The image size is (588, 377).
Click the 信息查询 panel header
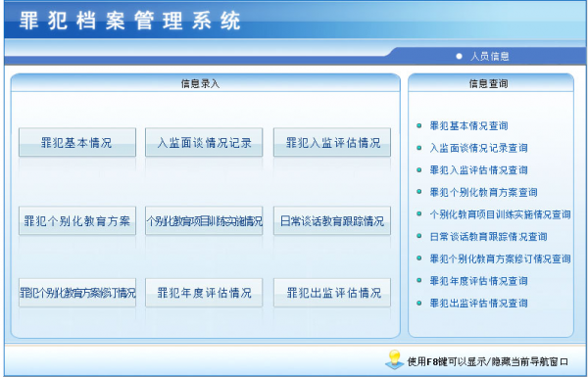[491, 83]
